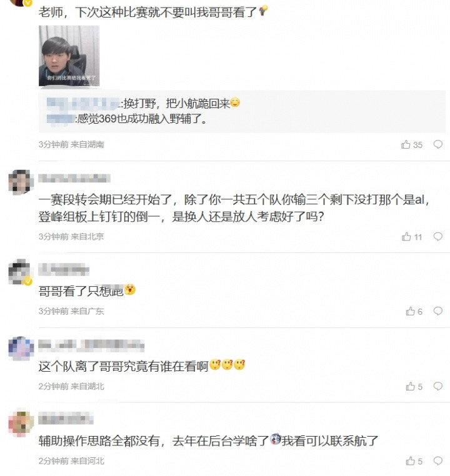Open username above "哥哥看了只想跑"
Viewport: 450px width, 476px height.
click(64, 270)
